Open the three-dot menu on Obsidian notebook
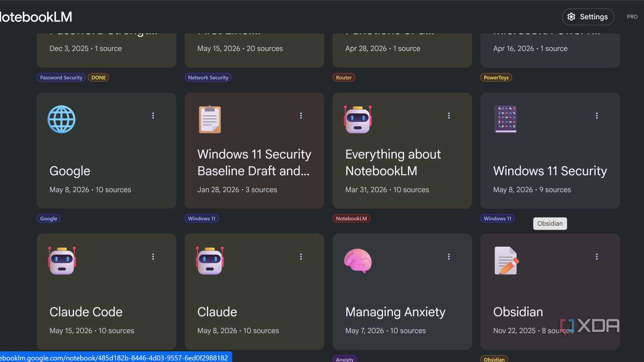Screen dimensions: 644x362 pos(597,257)
